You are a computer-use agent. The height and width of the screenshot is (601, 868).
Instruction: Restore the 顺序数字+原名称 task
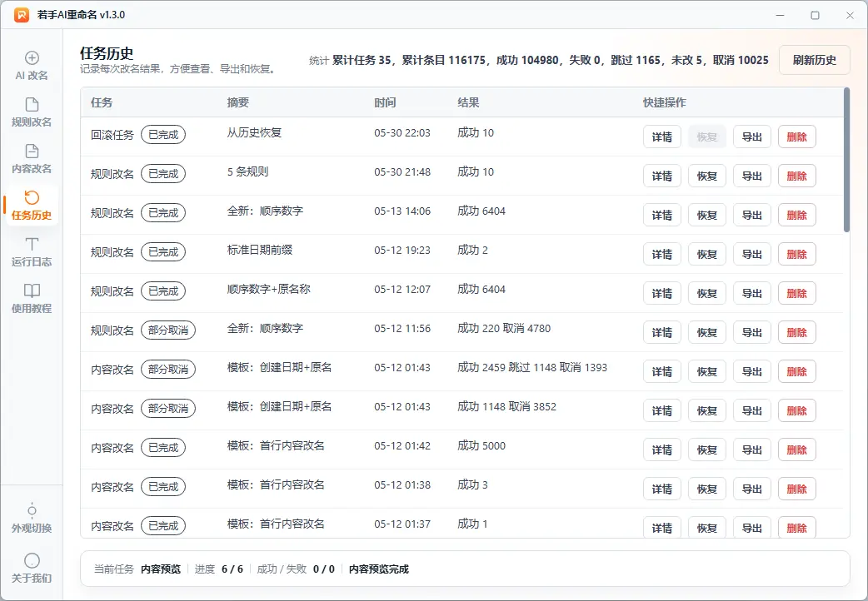tap(707, 293)
